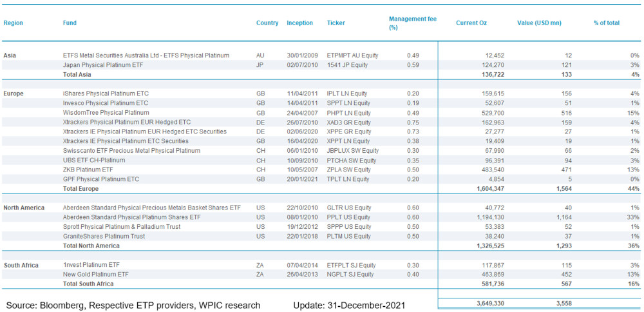Click the Bloomberg source note
The height and width of the screenshot is (312, 644).
133,306
